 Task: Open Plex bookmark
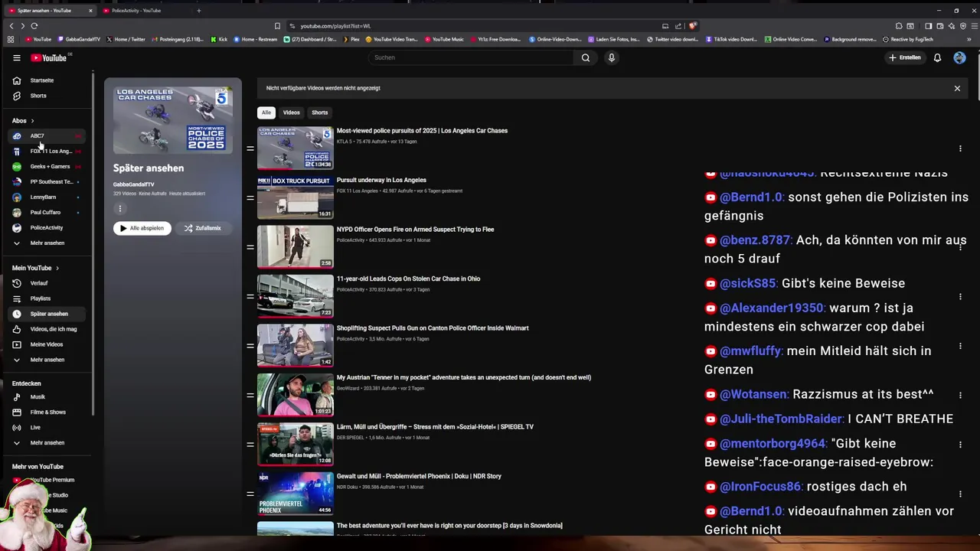pos(350,39)
